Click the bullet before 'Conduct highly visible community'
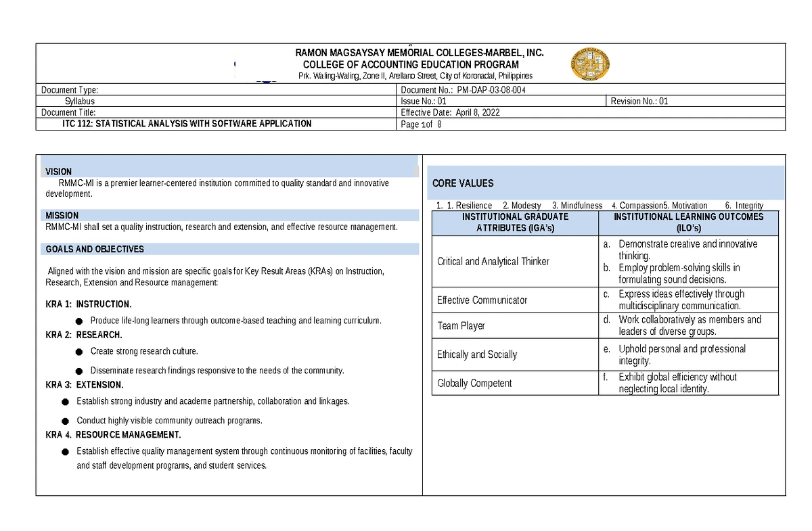 (65, 421)
